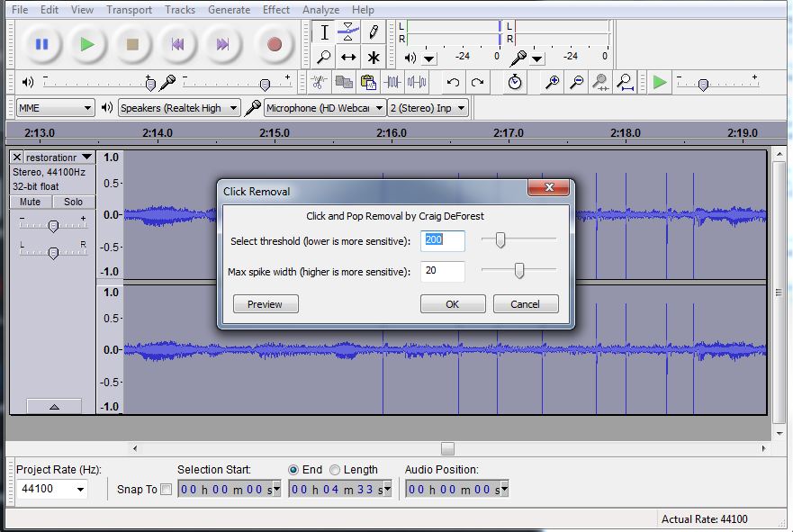Click Preview in Click Removal dialog
Image resolution: width=793 pixels, height=532 pixels.
(x=266, y=304)
